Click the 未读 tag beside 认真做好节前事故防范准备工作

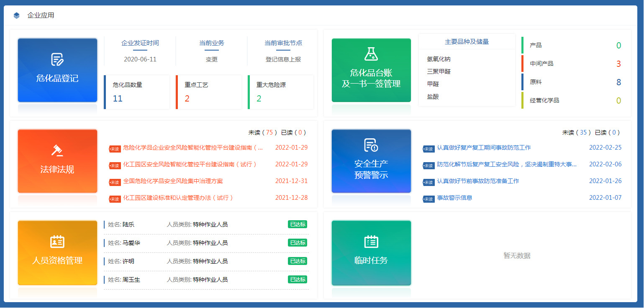tap(428, 182)
